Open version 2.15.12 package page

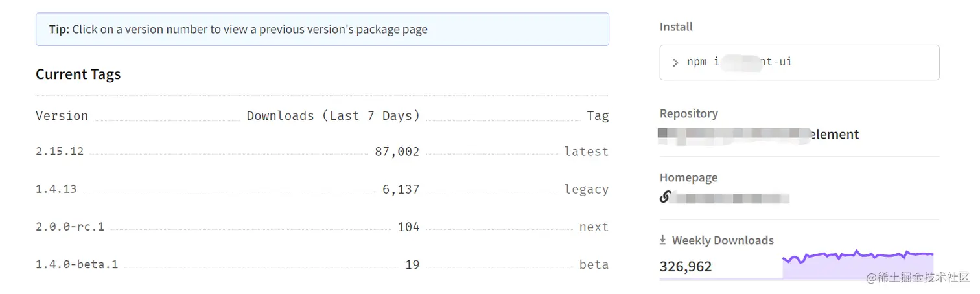click(x=60, y=152)
